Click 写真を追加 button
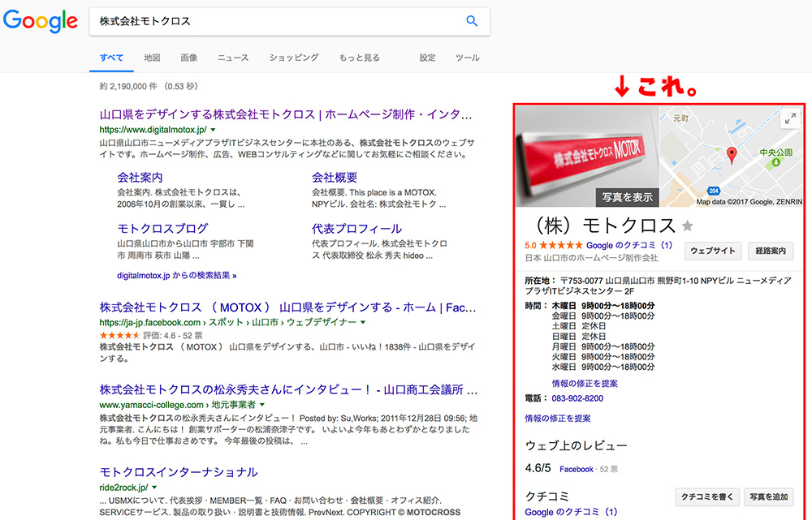This screenshot has width=812, height=520. (769, 496)
